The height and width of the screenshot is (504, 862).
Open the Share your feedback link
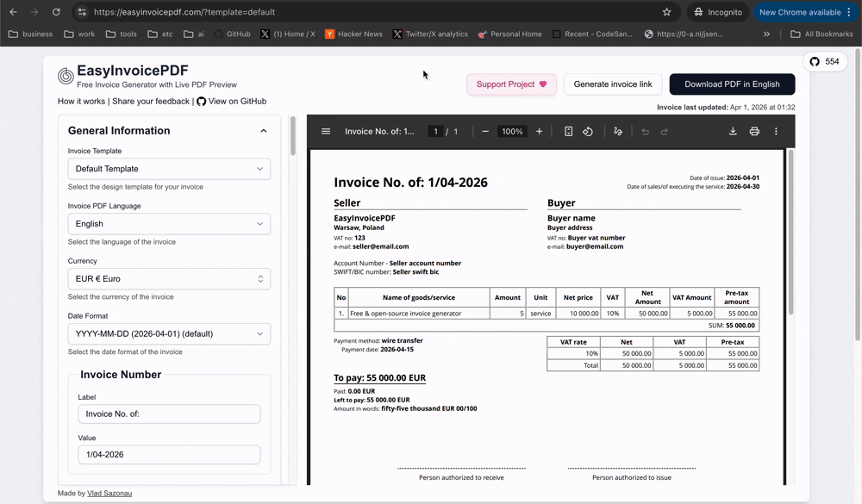coord(151,101)
